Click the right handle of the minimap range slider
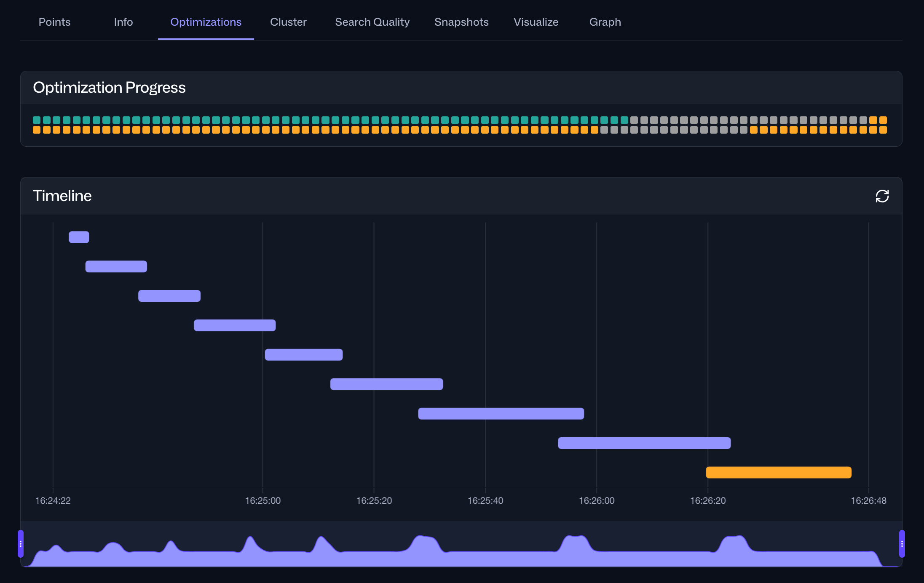Image resolution: width=924 pixels, height=583 pixels. click(x=902, y=544)
